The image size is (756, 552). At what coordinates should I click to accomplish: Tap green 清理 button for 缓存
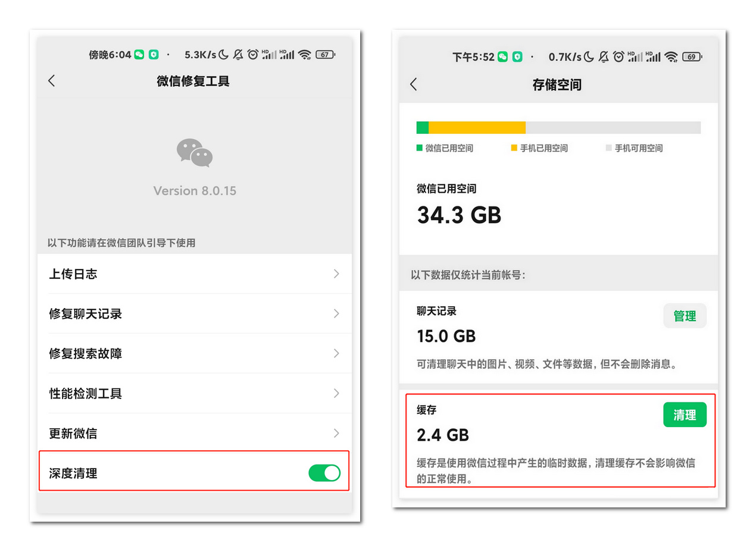685,415
